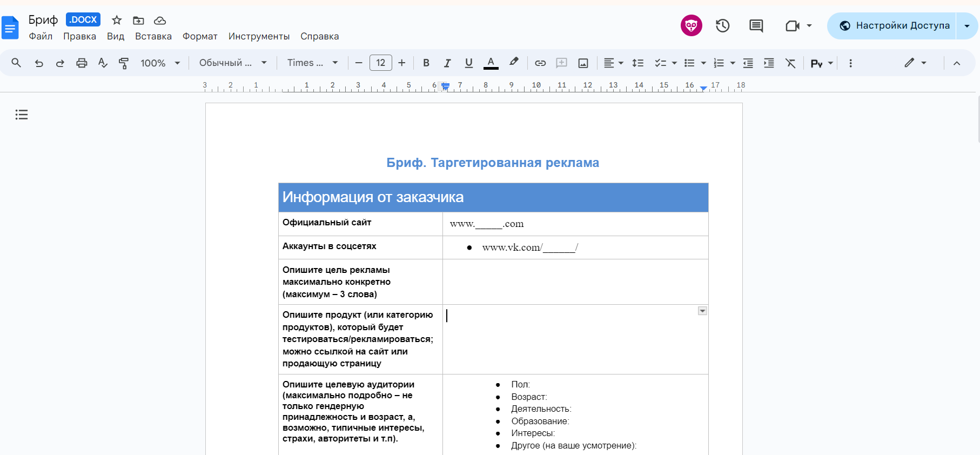Click the .DOCX format badge
The image size is (980, 455).
pyautogui.click(x=83, y=19)
